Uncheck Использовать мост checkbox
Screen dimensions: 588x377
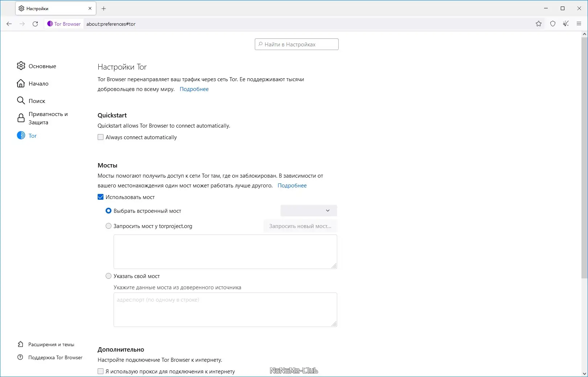pos(101,197)
